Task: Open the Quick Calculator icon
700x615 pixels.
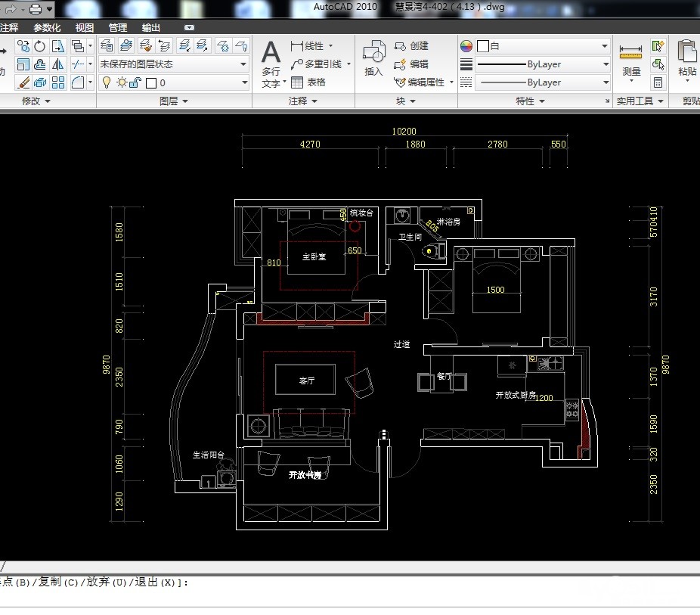Action: coord(658,82)
